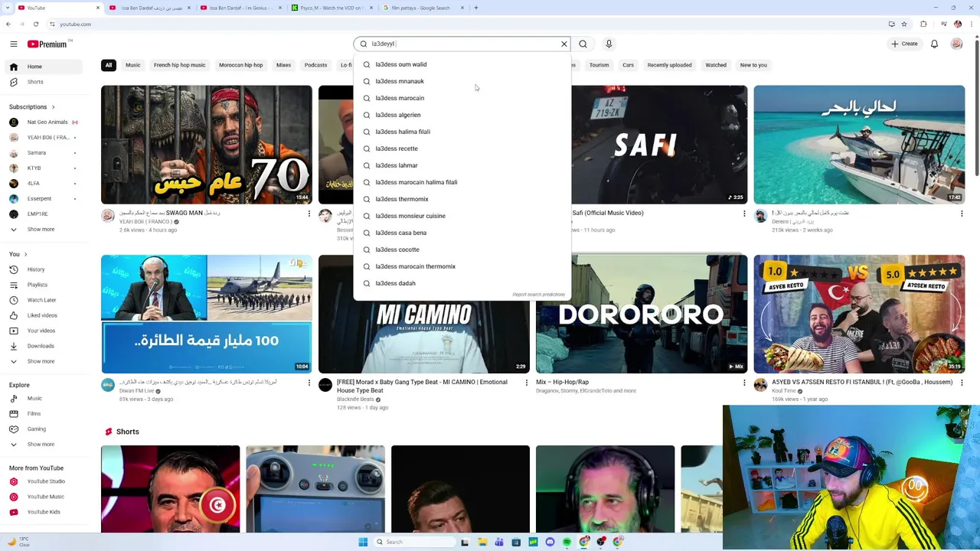Viewport: 980px width, 551px height.
Task: Open the Create button
Action: 904,44
